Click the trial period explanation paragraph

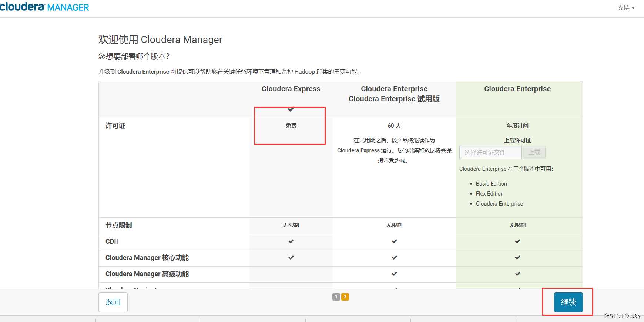coord(394,150)
